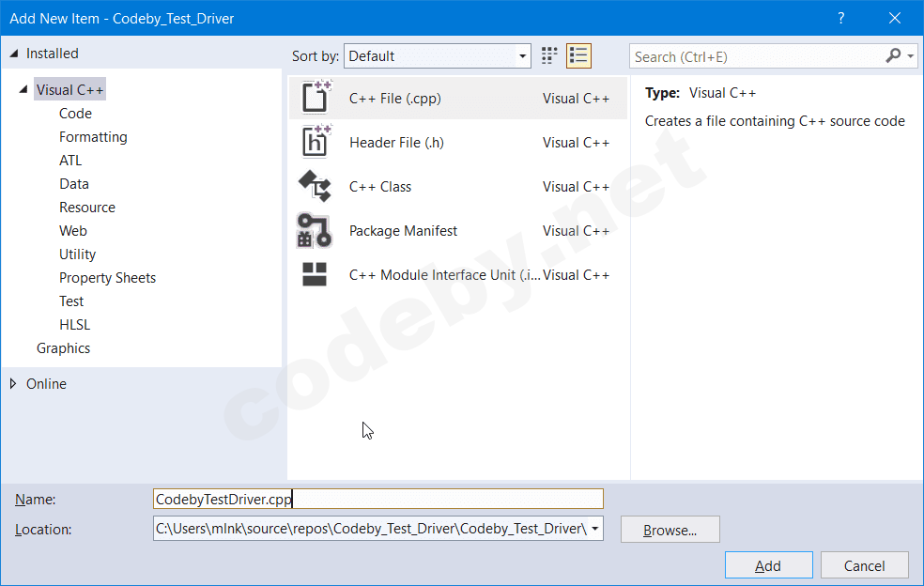Screen dimensions: 924x586
Task: Open the dialog Help question mark
Action: click(841, 18)
